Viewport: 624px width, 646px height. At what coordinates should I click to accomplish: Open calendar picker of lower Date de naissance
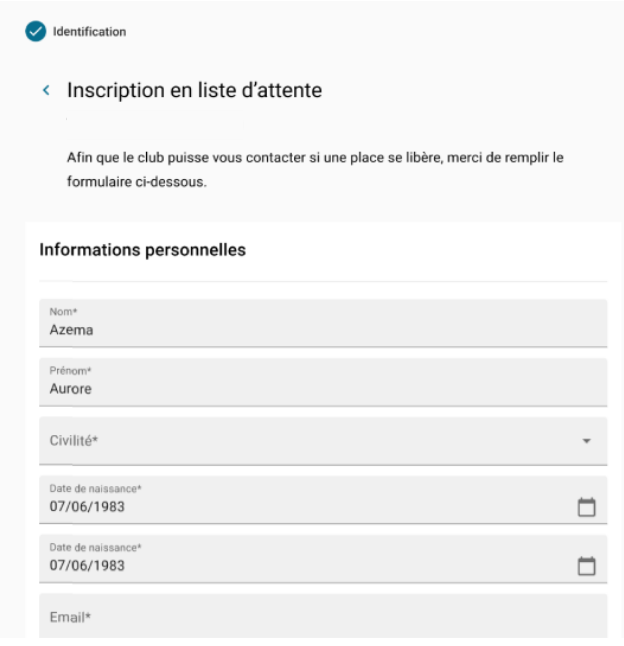click(x=587, y=567)
